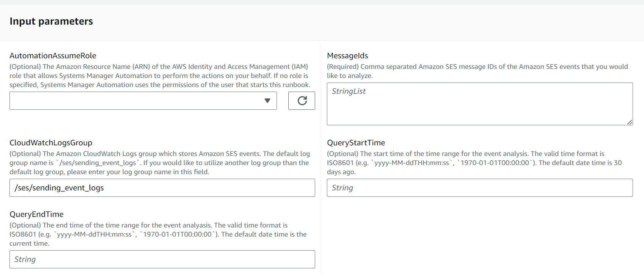Click the Input parameters heading

pyautogui.click(x=51, y=22)
